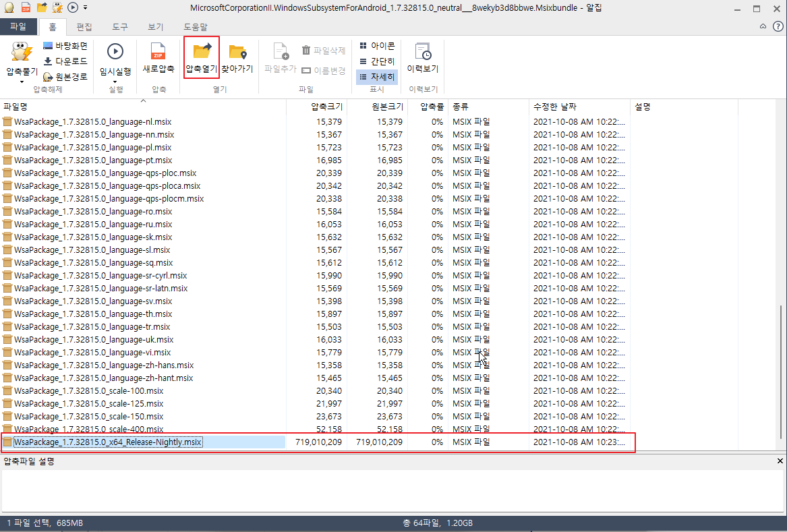Select the language-pt.msix file
787x532 pixels.
[93, 160]
